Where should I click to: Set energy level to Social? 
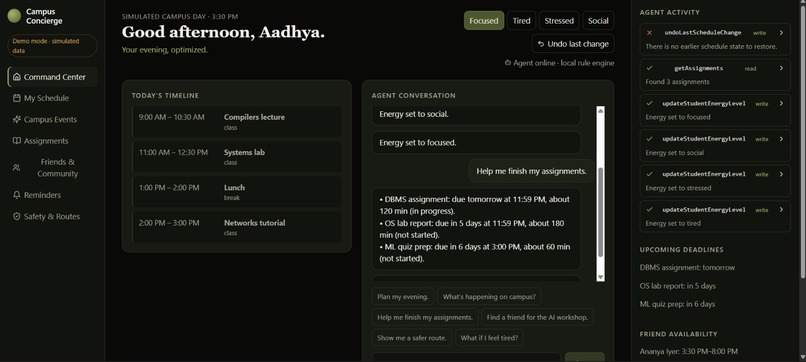click(x=598, y=21)
